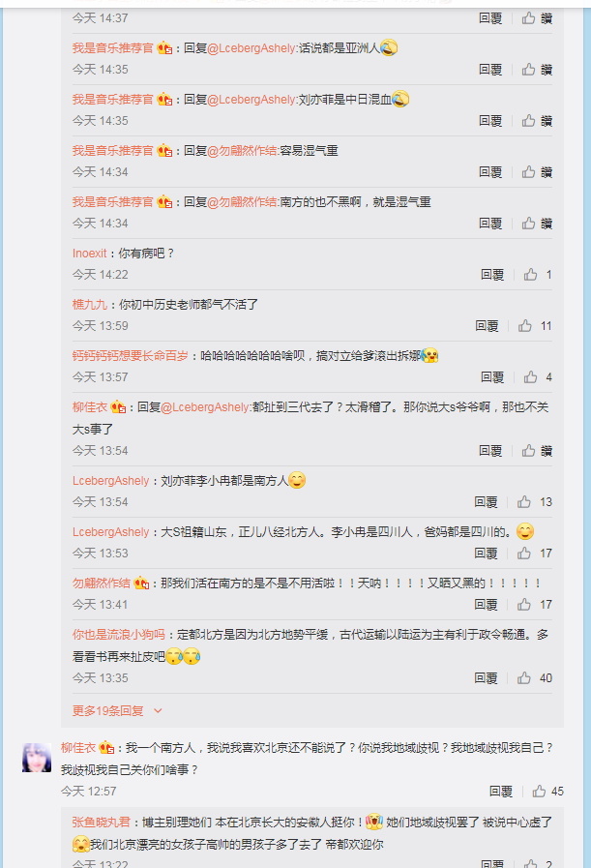
Task: Like 樵九九's comment with 11 likes
Action: coord(525,325)
